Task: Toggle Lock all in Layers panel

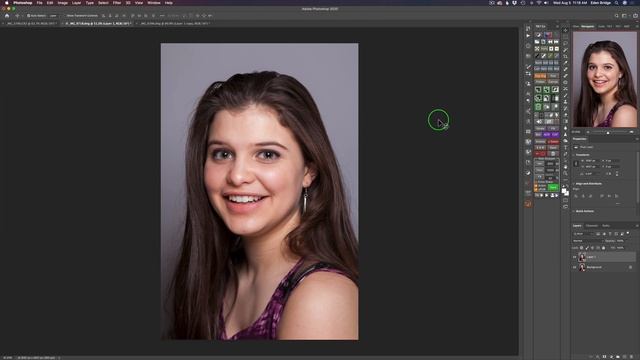Action: [x=603, y=248]
